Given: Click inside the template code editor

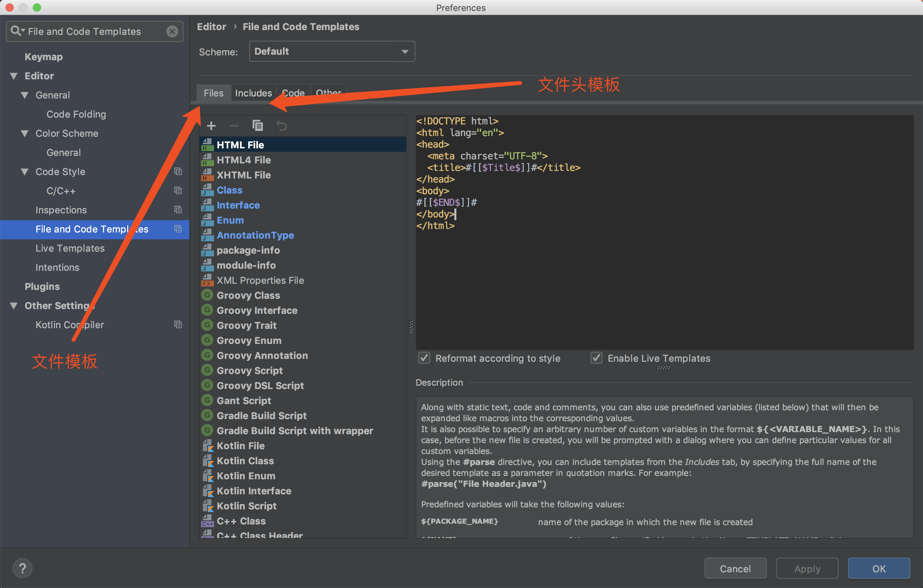Looking at the screenshot, I should coord(664,232).
